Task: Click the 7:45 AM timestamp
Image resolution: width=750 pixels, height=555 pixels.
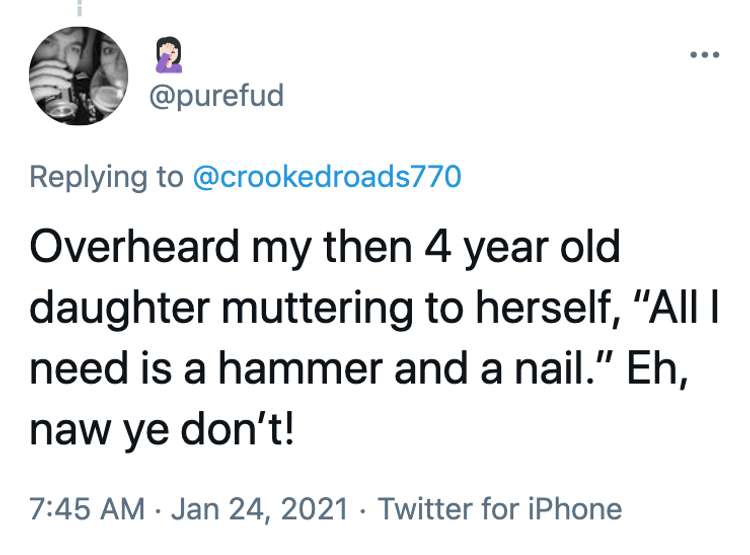Action: pyautogui.click(x=87, y=508)
